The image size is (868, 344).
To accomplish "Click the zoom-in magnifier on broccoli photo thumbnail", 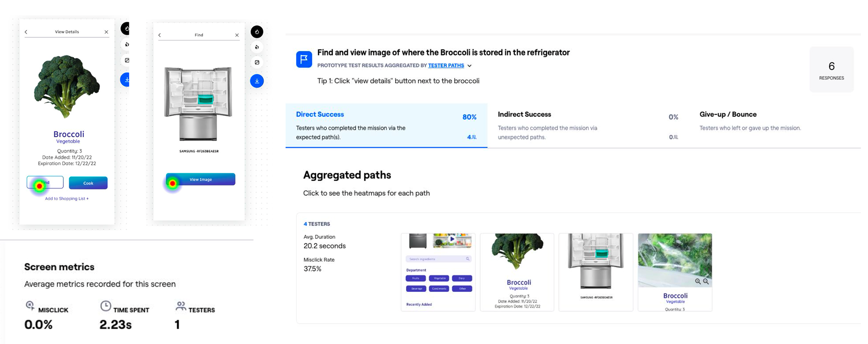I will [698, 282].
